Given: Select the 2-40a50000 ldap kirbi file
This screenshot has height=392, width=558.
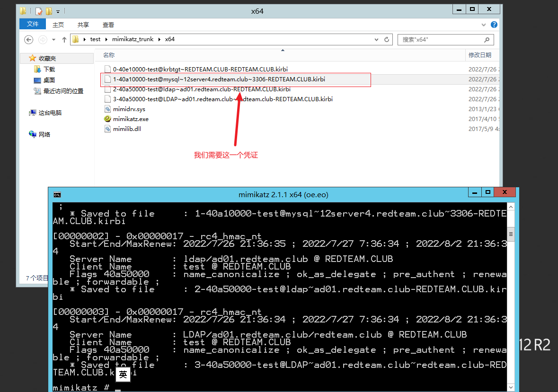Looking at the screenshot, I should pyautogui.click(x=202, y=89).
